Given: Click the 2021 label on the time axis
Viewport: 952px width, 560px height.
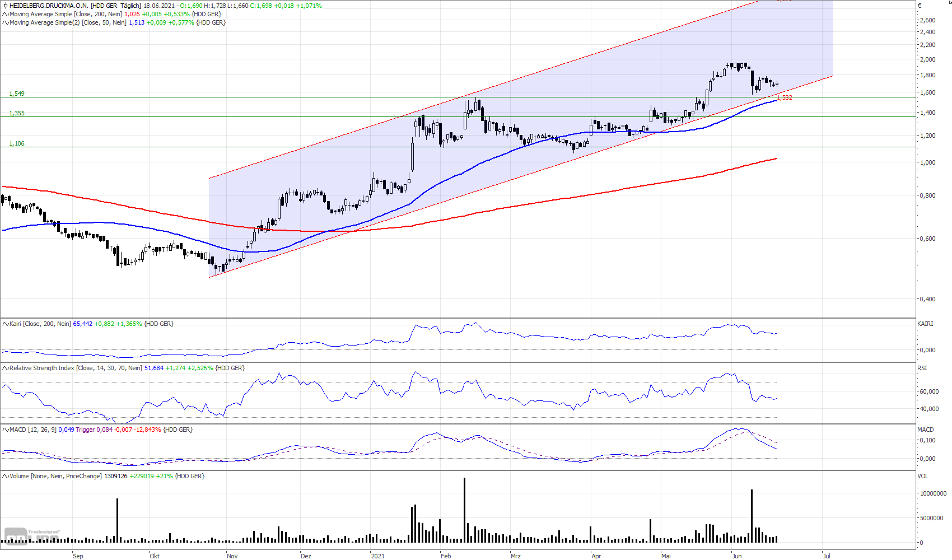Looking at the screenshot, I should [378, 556].
